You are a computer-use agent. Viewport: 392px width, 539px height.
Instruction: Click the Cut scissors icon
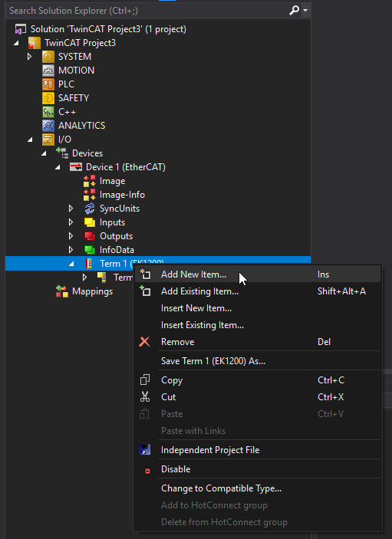pyautogui.click(x=145, y=397)
